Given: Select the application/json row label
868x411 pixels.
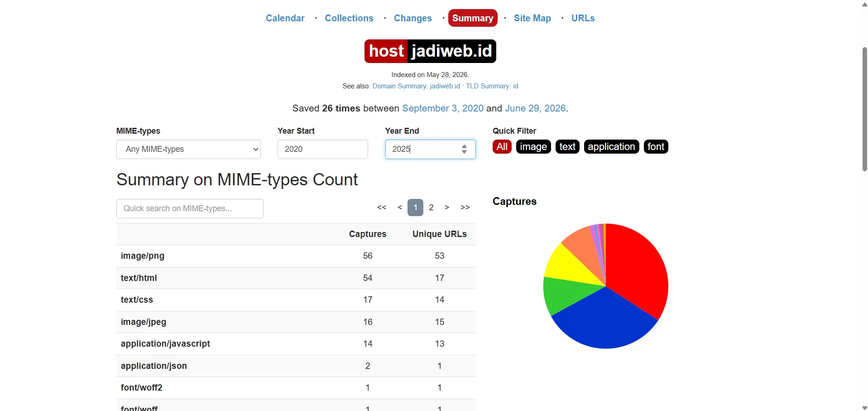Looking at the screenshot, I should tap(154, 366).
